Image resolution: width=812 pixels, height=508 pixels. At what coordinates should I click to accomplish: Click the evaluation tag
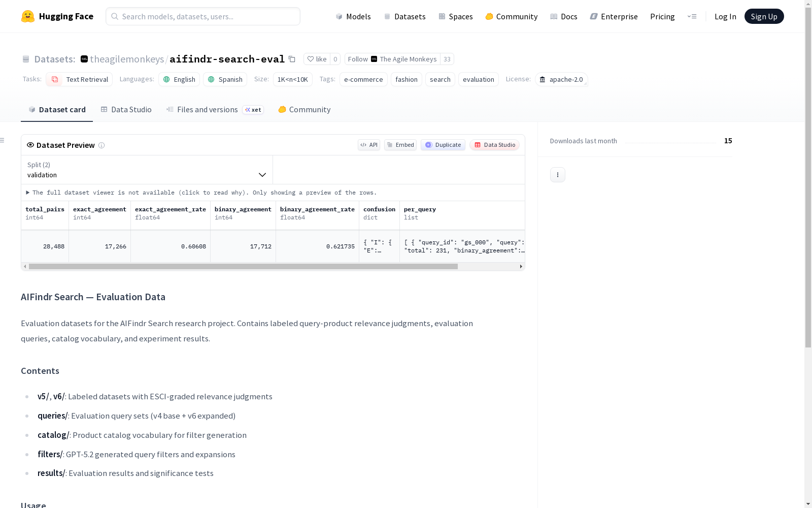click(479, 79)
